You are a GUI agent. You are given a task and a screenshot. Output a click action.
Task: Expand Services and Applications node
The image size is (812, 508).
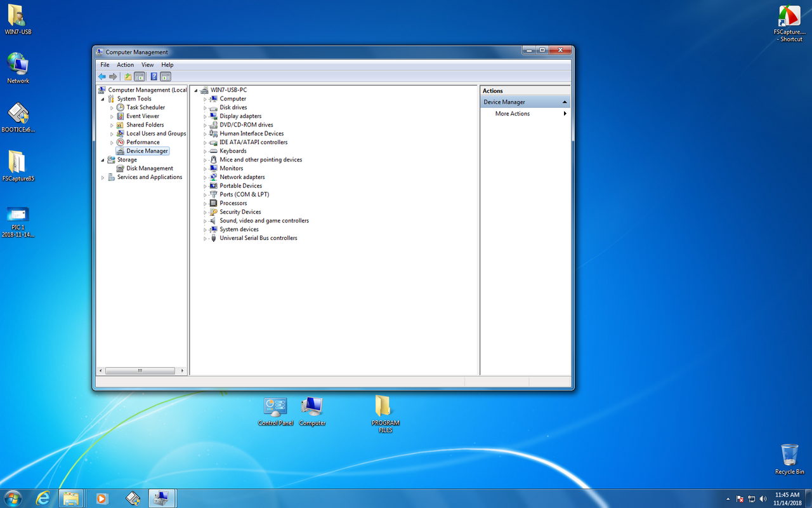coord(103,177)
